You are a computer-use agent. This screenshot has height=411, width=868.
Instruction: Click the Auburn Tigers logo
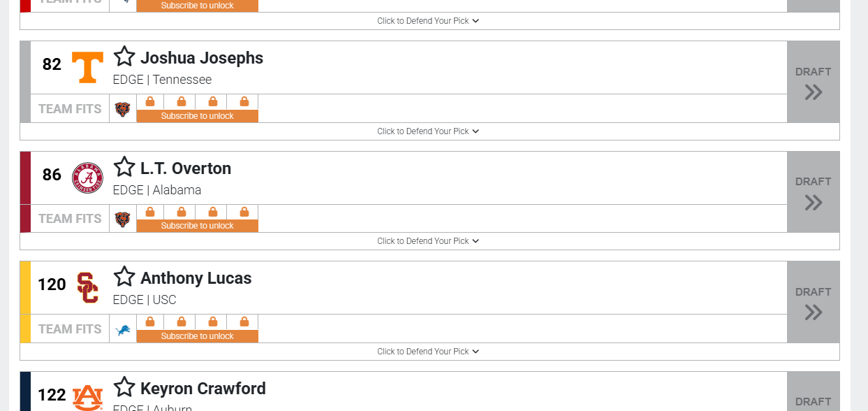point(87,397)
